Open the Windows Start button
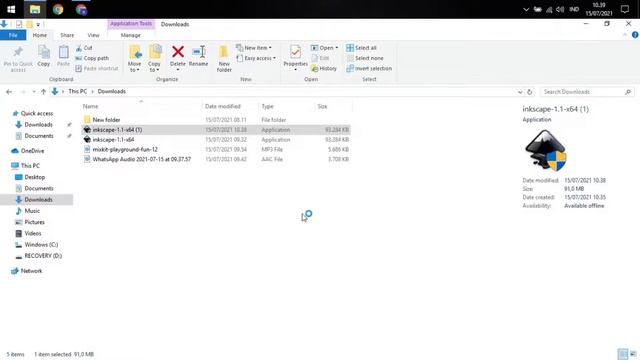Screen dimensions: 640x360 11,9
